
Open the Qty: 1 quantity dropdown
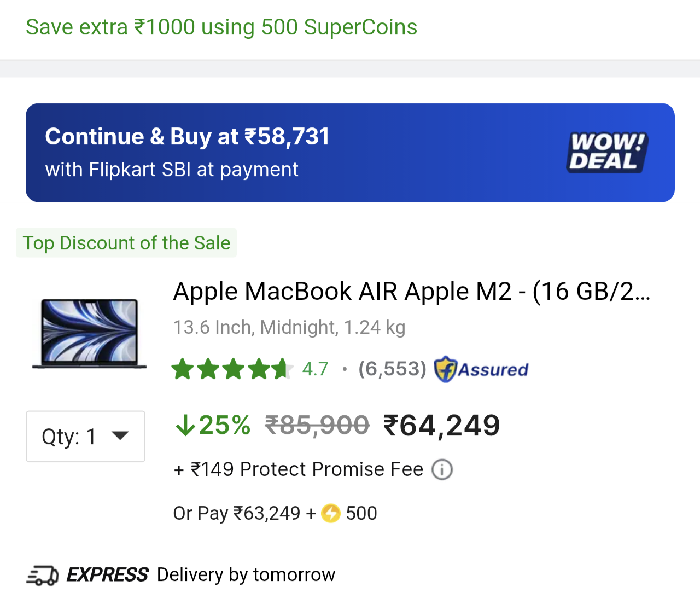tap(85, 436)
